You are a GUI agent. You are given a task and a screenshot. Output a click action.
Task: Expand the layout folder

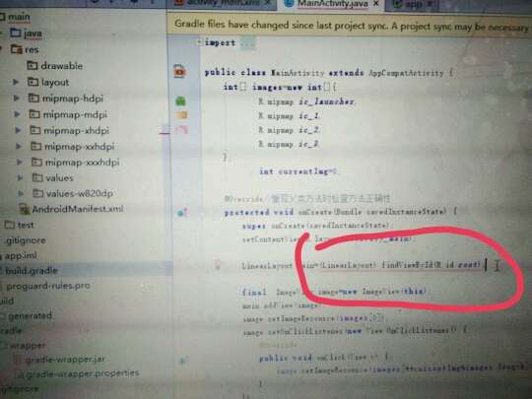[15, 82]
